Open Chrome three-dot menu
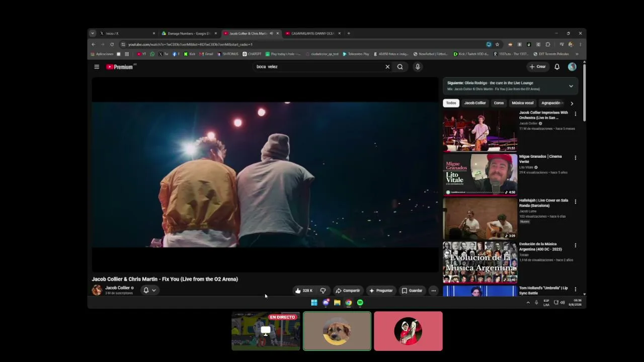644x362 pixels. 580,44
